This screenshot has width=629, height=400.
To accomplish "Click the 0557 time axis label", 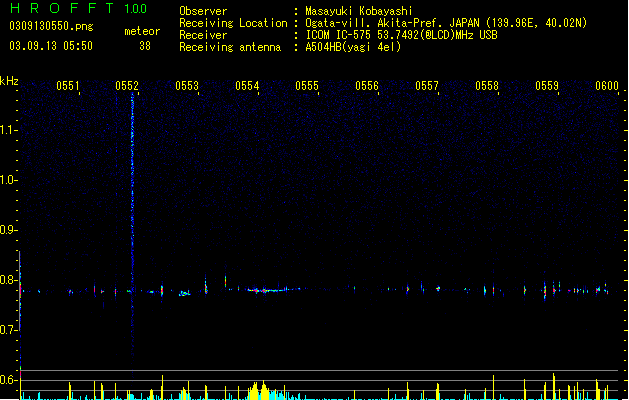I will pos(427,86).
